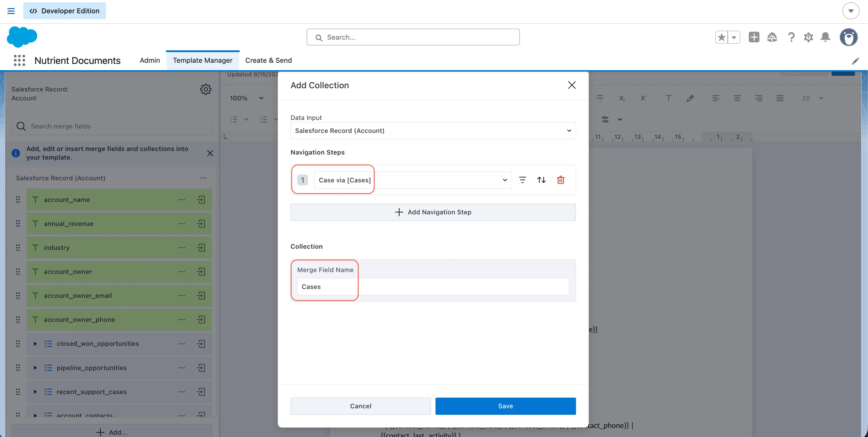Open the bullet list style dropdown
The image size is (868, 437).
tap(246, 119)
